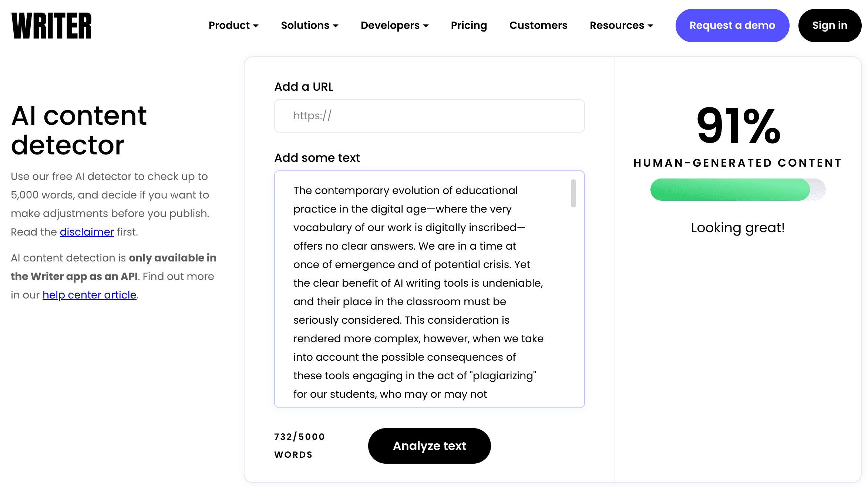Image resolution: width=868 pixels, height=487 pixels.
Task: Click the Looking great! result message
Action: (x=738, y=227)
